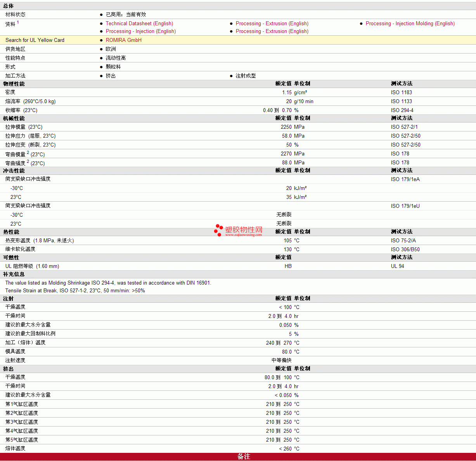Select the '< 260' melt temperature value
This screenshot has width=476, height=461.
click(285, 449)
